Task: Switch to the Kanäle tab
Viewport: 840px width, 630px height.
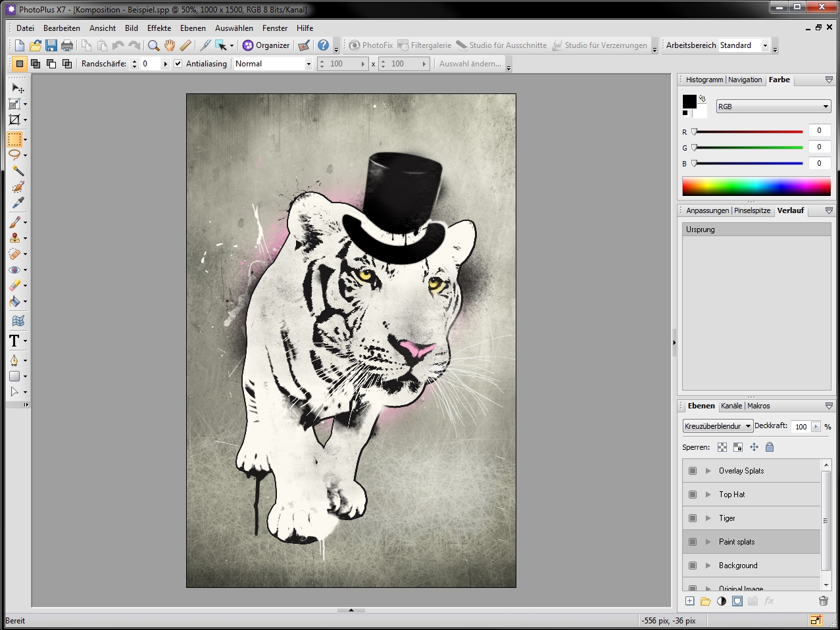Action: pos(731,406)
